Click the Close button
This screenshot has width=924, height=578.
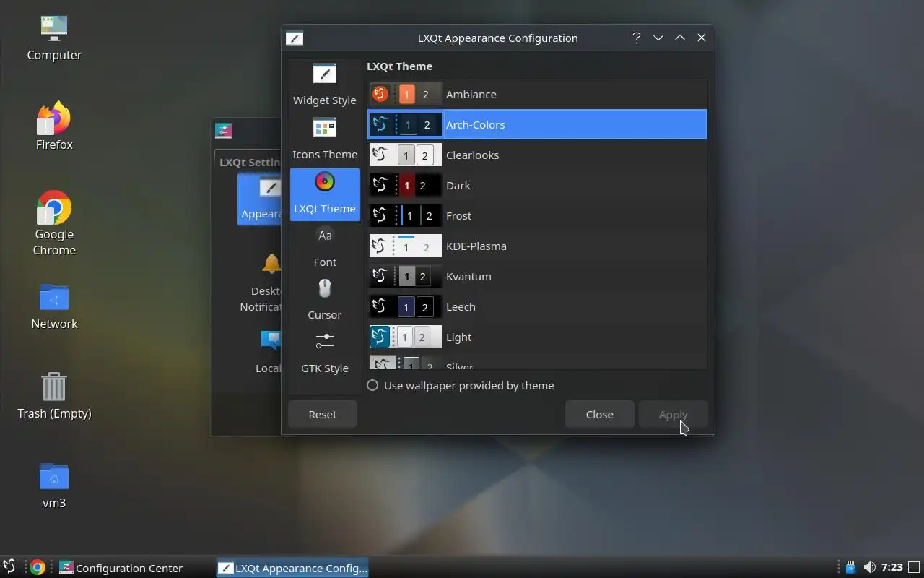click(x=599, y=415)
